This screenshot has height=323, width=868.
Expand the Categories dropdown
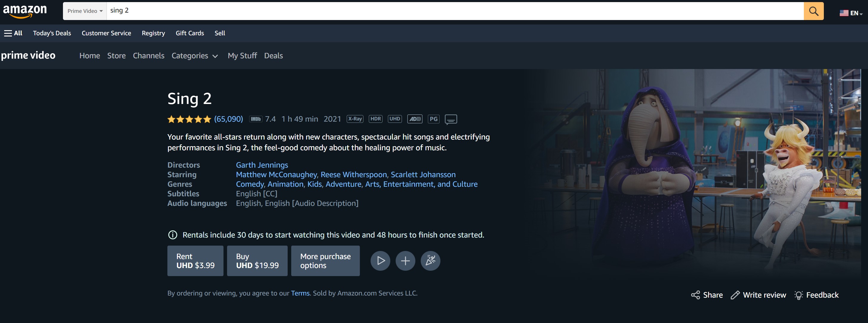click(195, 56)
